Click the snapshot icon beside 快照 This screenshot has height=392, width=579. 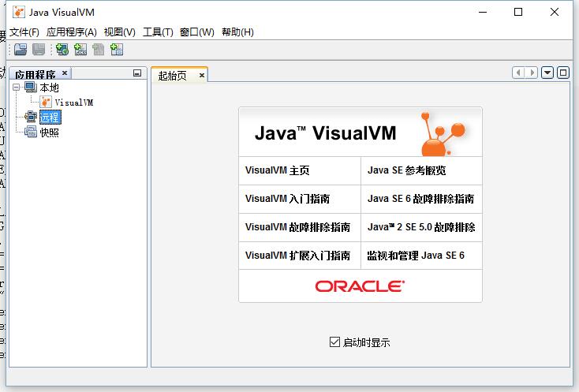(x=31, y=132)
